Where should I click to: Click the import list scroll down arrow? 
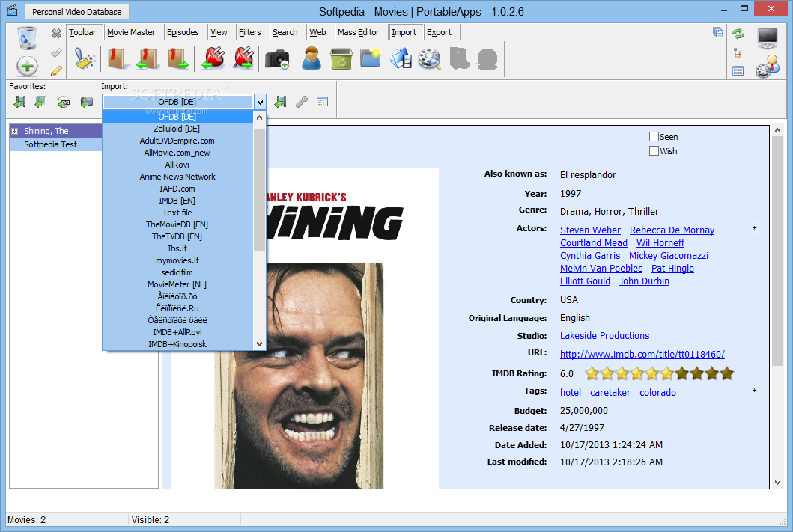259,344
